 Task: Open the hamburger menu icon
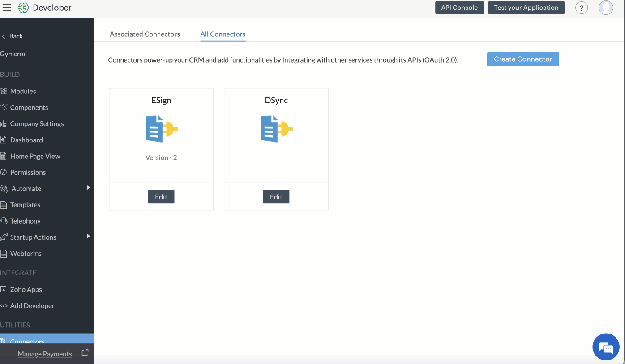(7, 8)
